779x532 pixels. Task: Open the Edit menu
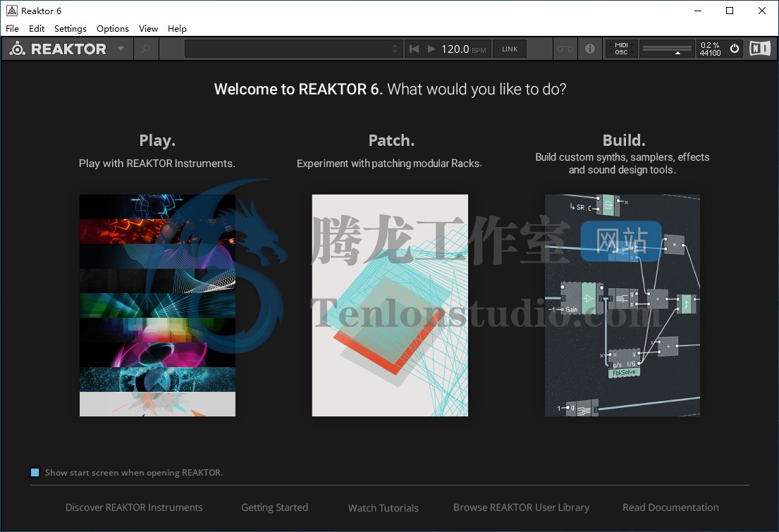click(x=37, y=28)
